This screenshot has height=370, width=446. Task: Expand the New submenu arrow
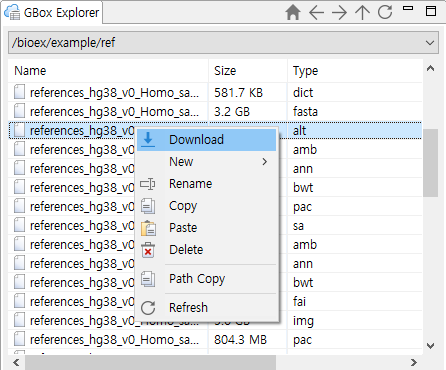[265, 162]
